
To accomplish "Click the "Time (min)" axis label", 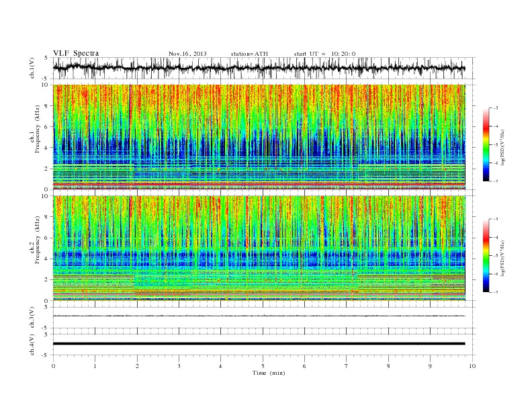I will tap(269, 373).
